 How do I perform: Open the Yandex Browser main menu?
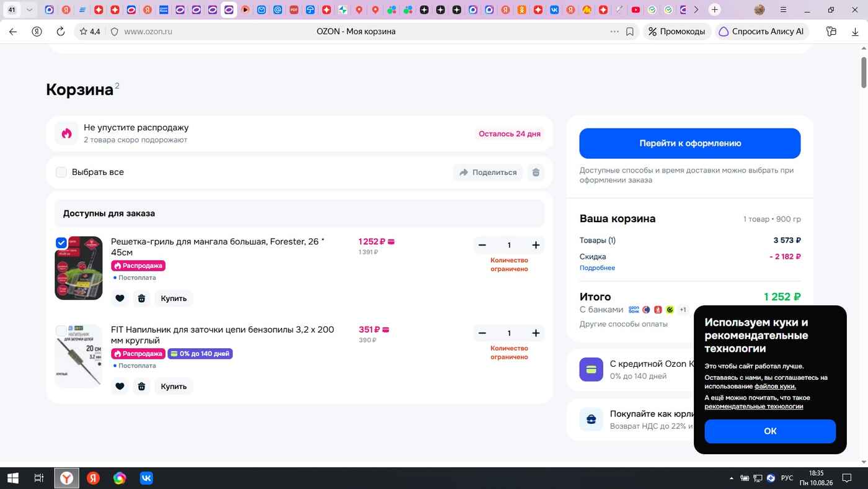click(784, 10)
